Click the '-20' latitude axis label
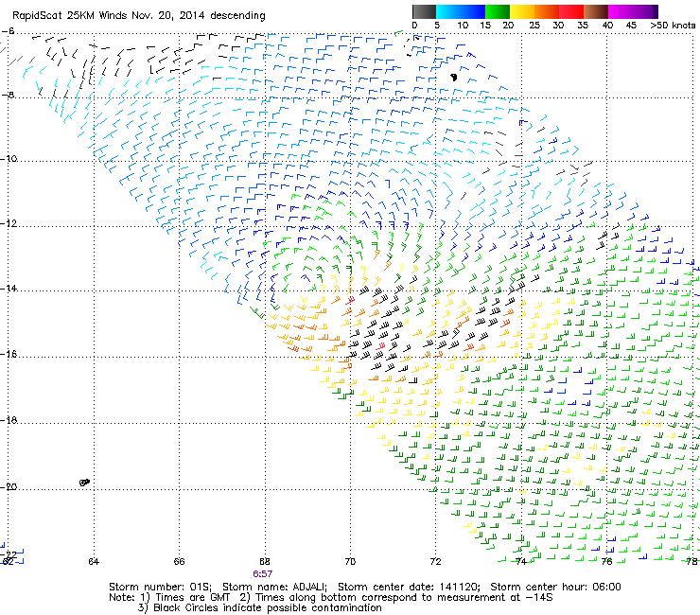Image resolution: width=700 pixels, height=615 pixels. click(x=9, y=486)
